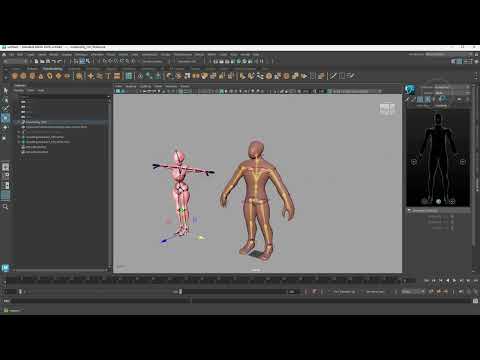Screen dimensions: 480x360
Task: Play the animation forward
Action: [x=454, y=281]
